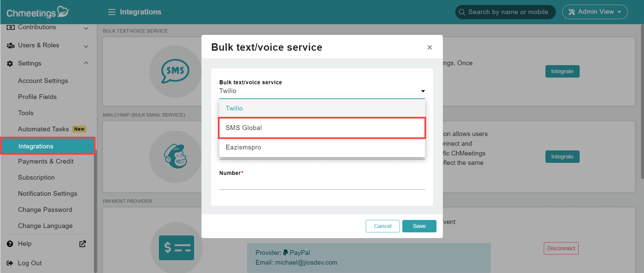This screenshot has height=273, width=644.
Task: Click the Chmeetings logo
Action: tap(38, 12)
